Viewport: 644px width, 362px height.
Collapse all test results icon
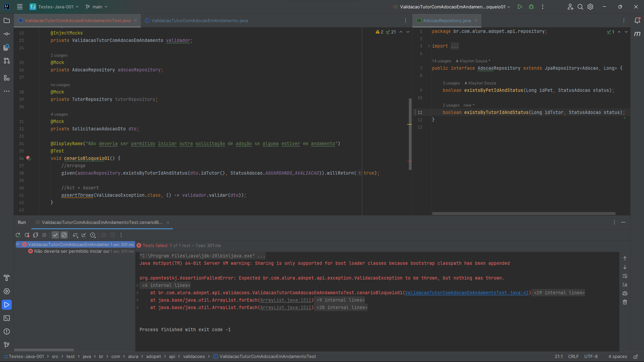click(x=84, y=235)
